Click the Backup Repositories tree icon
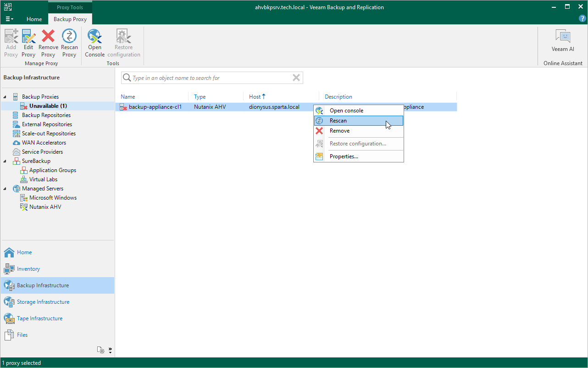Image resolution: width=588 pixels, height=368 pixels. [x=16, y=115]
